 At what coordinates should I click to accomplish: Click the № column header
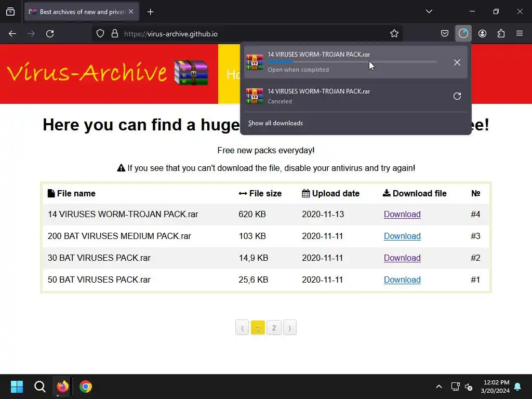point(475,193)
